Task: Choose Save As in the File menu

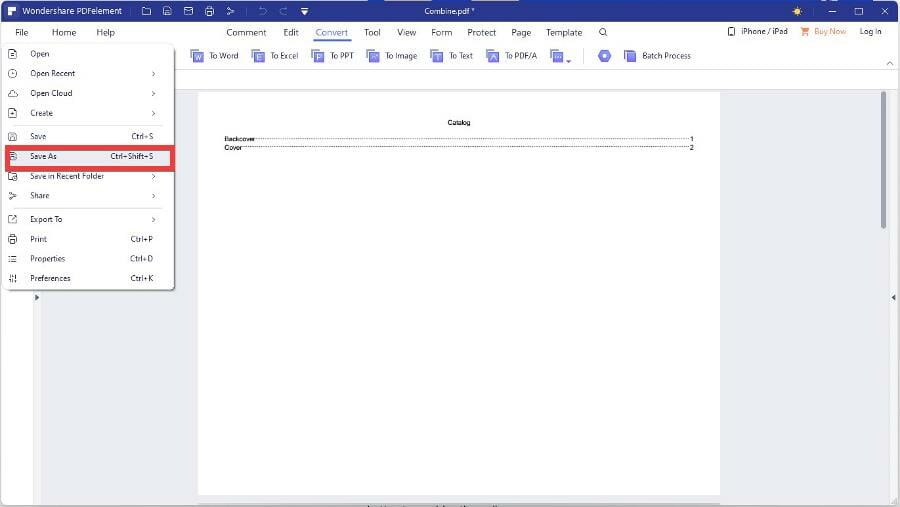Action: [88, 156]
